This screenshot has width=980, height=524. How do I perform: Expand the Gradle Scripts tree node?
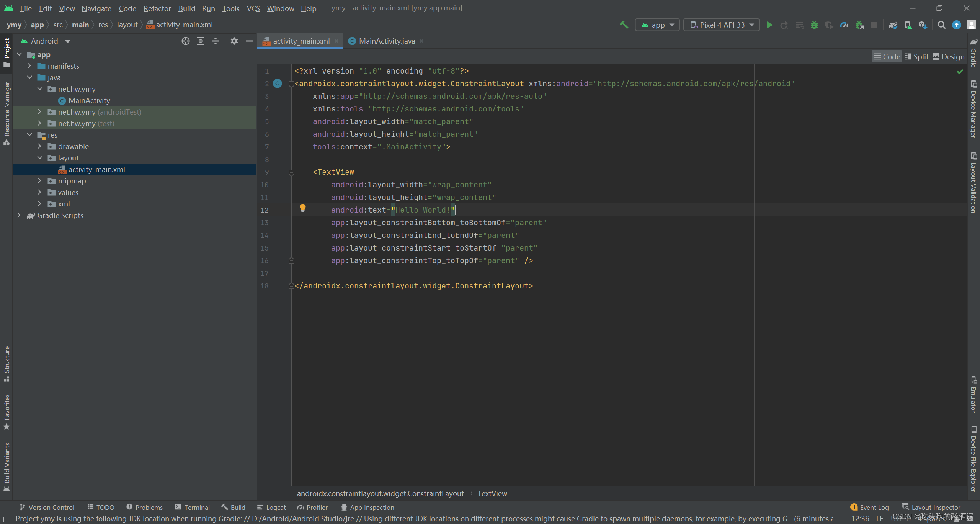(x=19, y=215)
